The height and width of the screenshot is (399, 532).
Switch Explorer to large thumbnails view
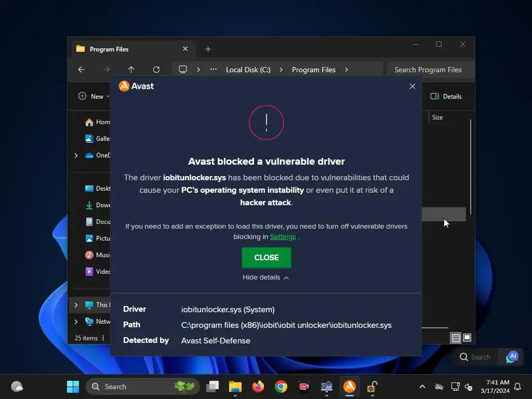click(467, 338)
